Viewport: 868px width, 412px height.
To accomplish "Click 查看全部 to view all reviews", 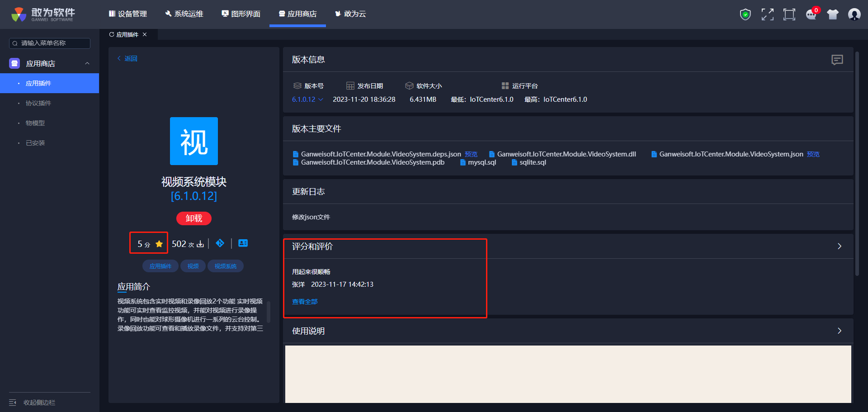I will click(305, 302).
